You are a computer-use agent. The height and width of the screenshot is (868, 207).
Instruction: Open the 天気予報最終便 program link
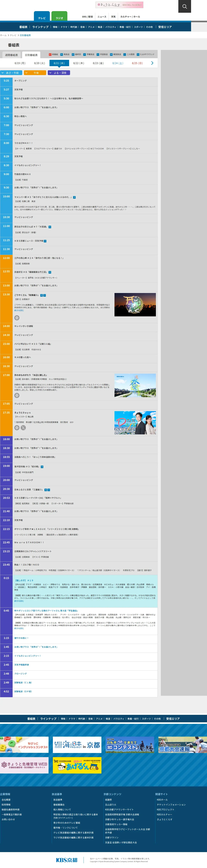point(22,665)
